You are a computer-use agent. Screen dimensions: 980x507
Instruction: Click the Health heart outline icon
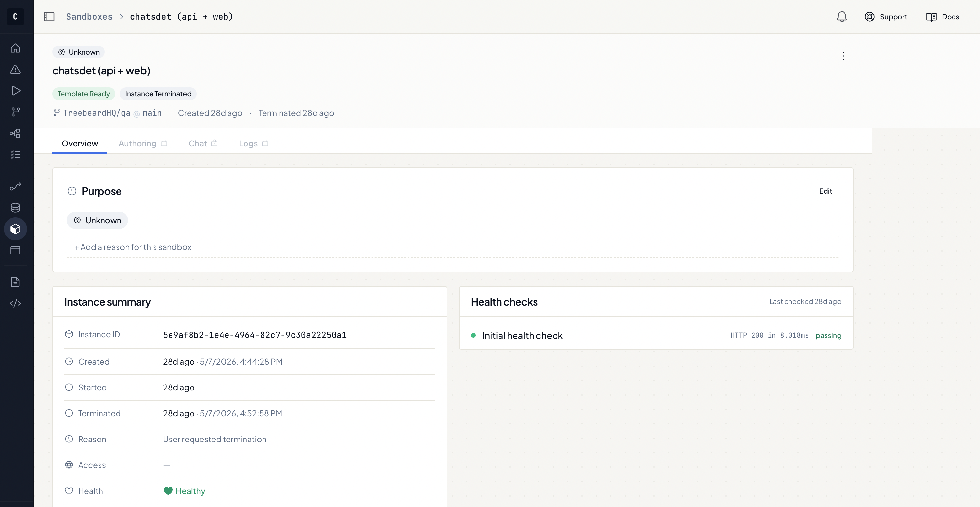click(x=69, y=491)
